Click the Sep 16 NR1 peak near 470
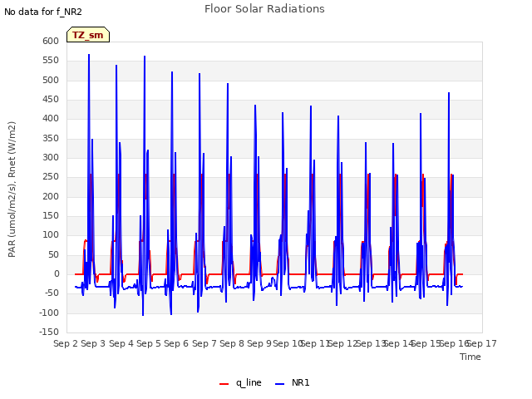 click(449, 93)
